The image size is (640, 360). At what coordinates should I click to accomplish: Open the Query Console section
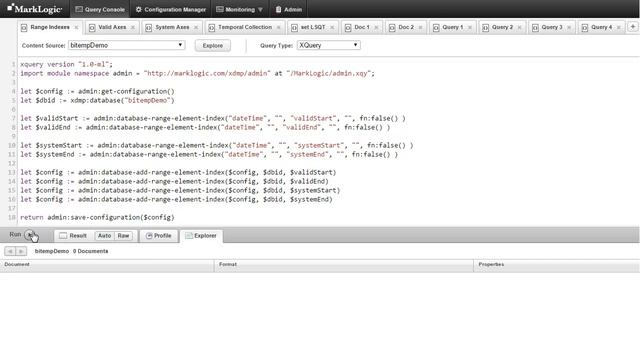click(x=100, y=9)
